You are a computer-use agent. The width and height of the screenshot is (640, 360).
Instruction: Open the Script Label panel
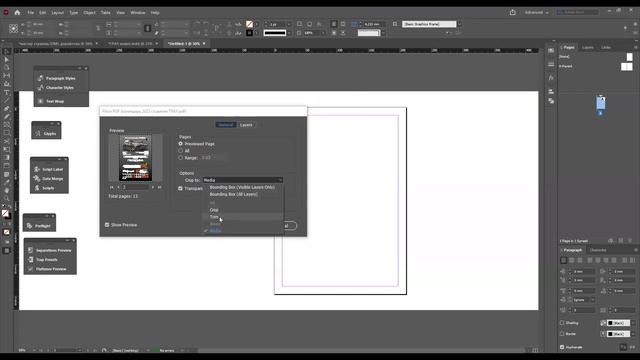(x=49, y=169)
